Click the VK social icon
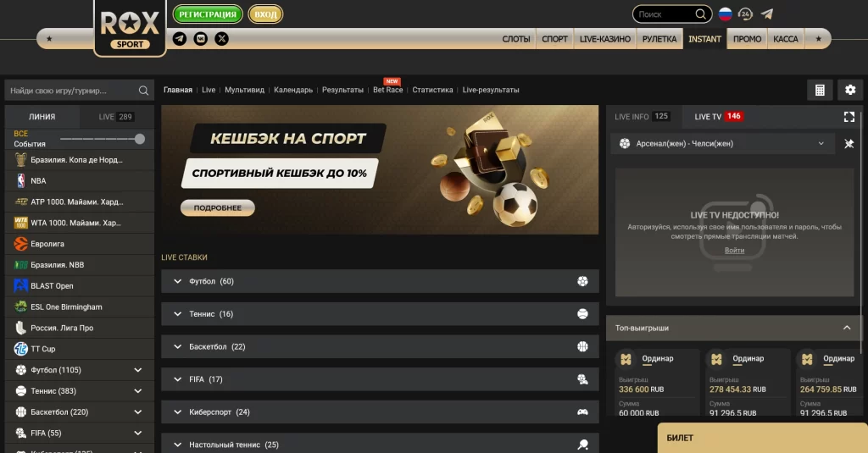 [x=200, y=39]
